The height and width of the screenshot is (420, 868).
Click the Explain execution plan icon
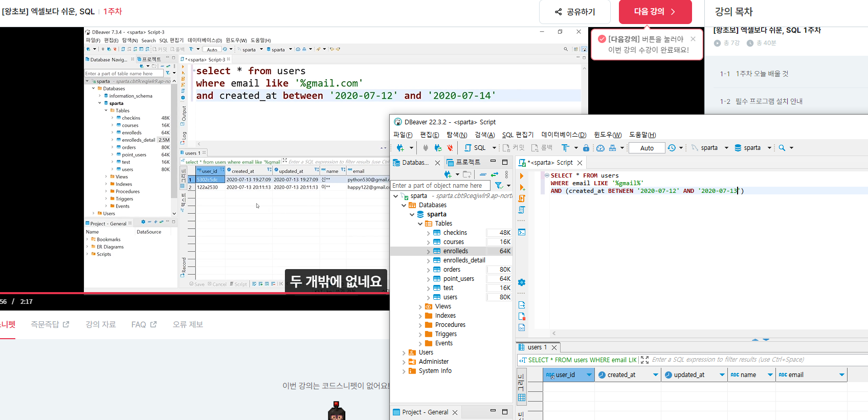[x=522, y=210]
